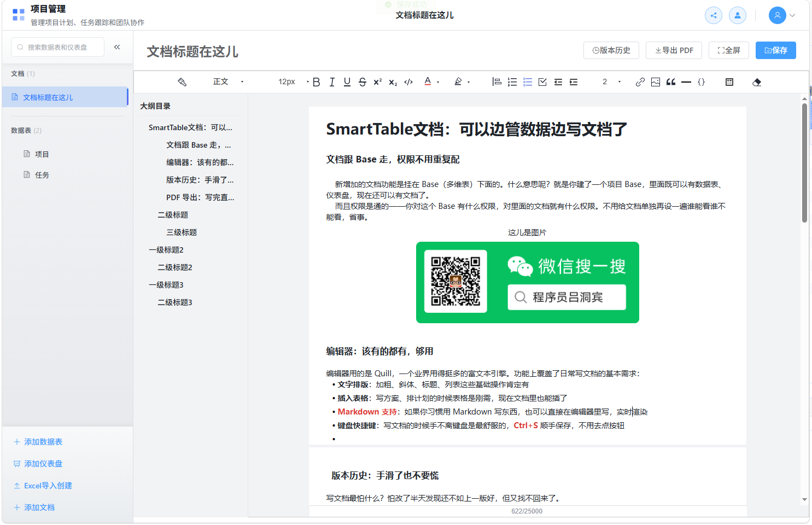
Task: Insert a horizontal divider line
Action: pos(686,82)
